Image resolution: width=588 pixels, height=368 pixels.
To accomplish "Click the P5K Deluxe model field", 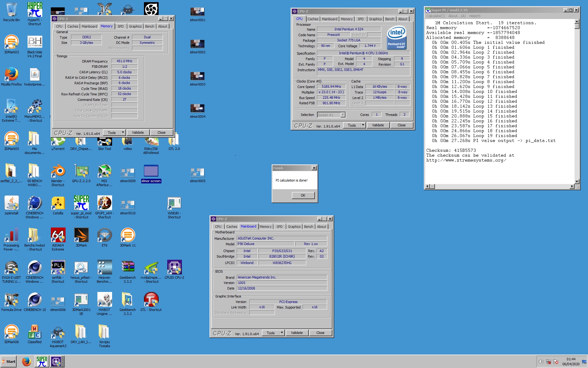I will [x=265, y=244].
